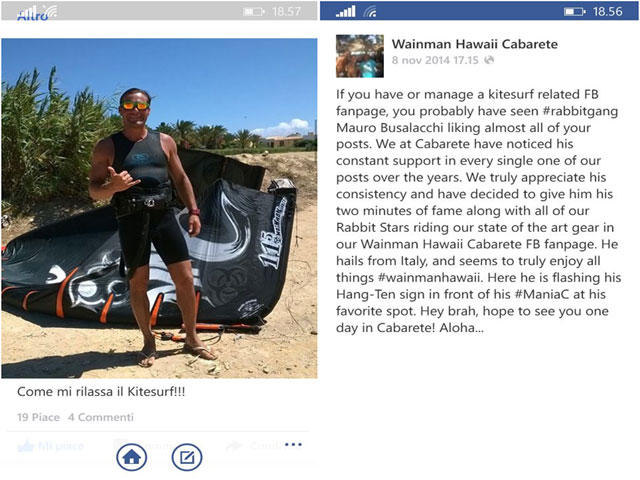
Task: Tap the Home icon in the bottom bar
Action: 131,457
